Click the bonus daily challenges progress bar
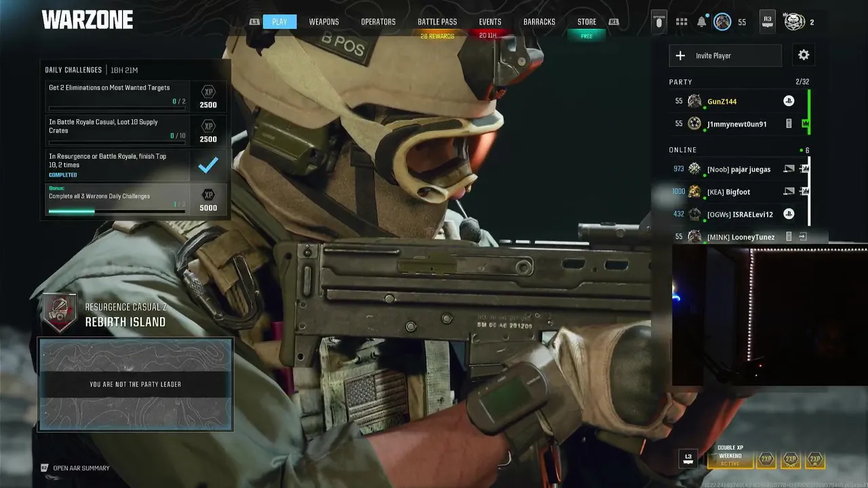 [x=117, y=211]
